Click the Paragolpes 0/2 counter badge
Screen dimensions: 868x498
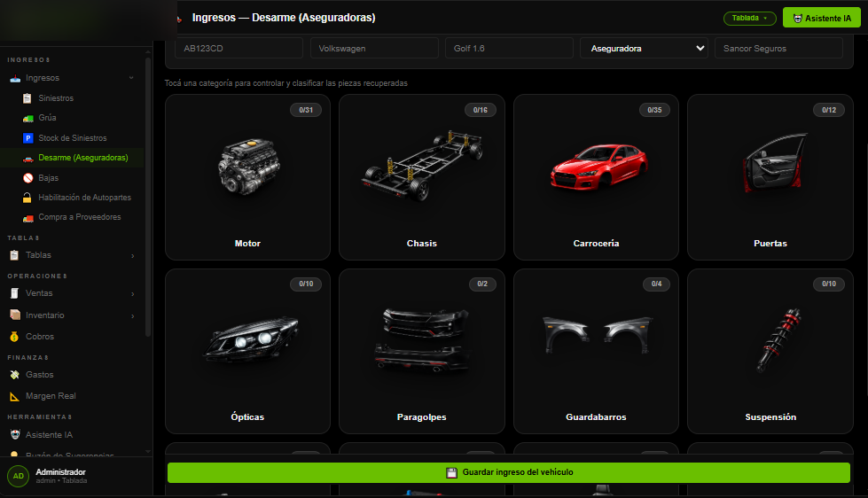pos(482,284)
